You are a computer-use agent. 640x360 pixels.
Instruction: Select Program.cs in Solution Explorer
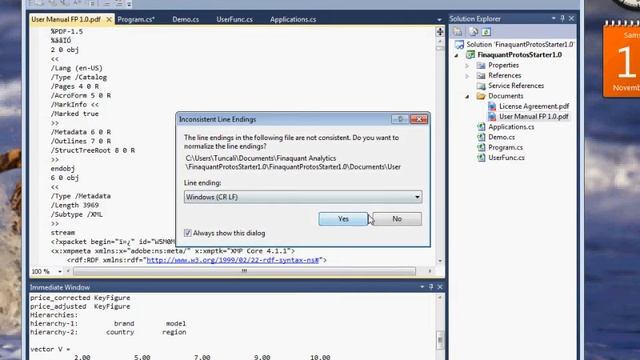tap(505, 147)
